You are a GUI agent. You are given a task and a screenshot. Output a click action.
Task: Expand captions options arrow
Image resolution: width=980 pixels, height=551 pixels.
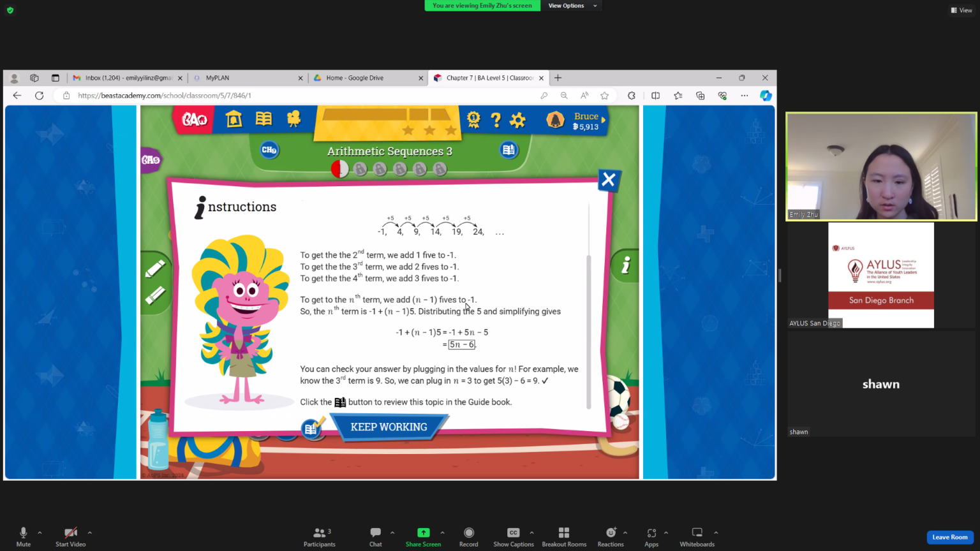click(531, 533)
